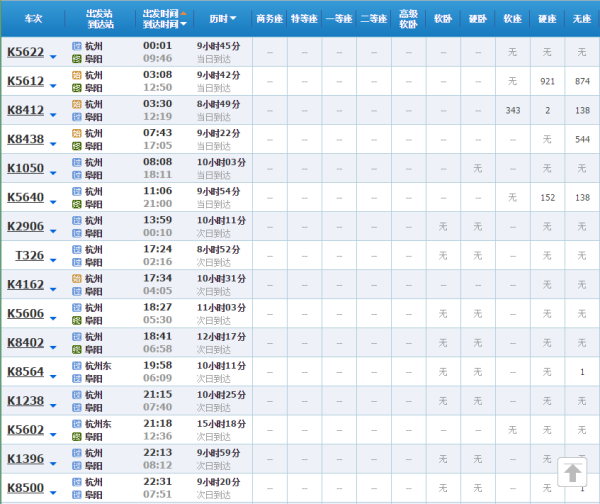Click K4162 orange pass-through departure icon

[x=77, y=279]
